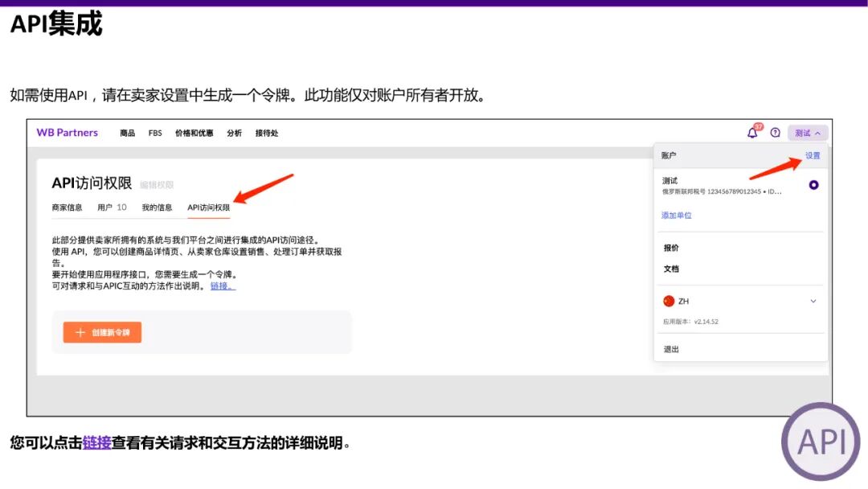868x489 pixels.
Task: Select the 测试 account radio button
Action: pyautogui.click(x=813, y=184)
